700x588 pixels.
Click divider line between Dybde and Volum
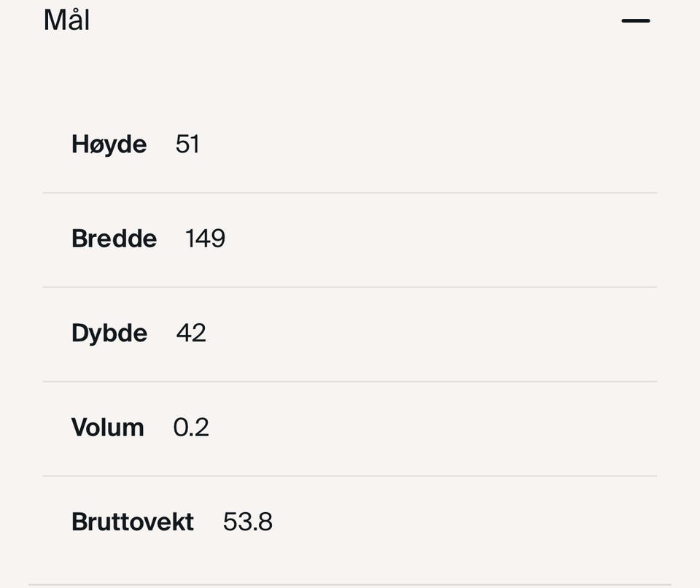pos(350,381)
